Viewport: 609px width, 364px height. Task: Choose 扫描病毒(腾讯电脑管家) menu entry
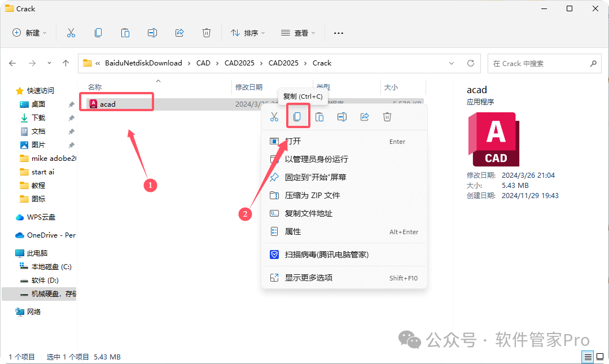(344, 255)
